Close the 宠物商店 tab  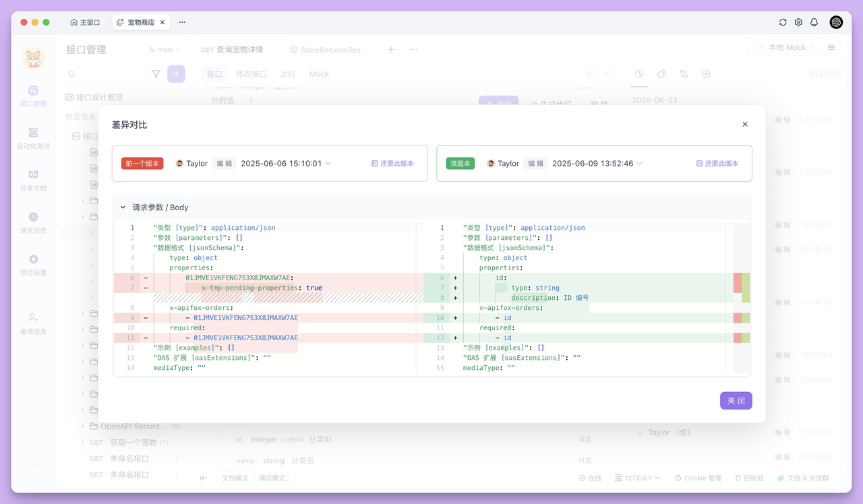(x=164, y=22)
